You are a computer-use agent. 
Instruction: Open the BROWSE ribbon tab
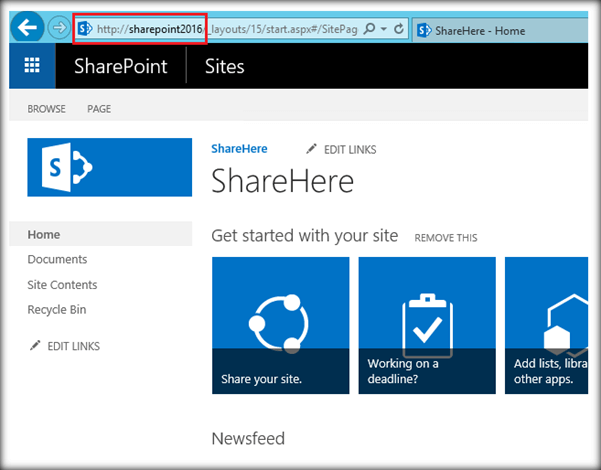coord(46,109)
